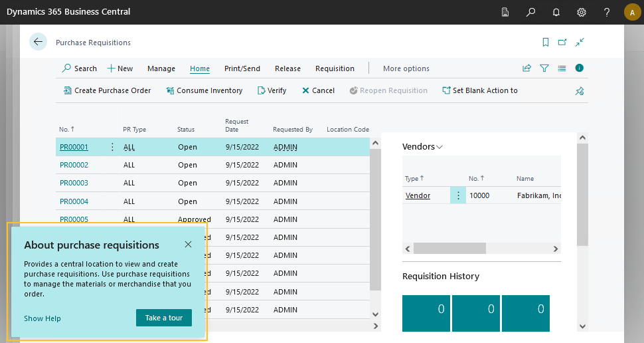
Task: Collapse the page with shrink arrows icon
Action: coord(580,42)
